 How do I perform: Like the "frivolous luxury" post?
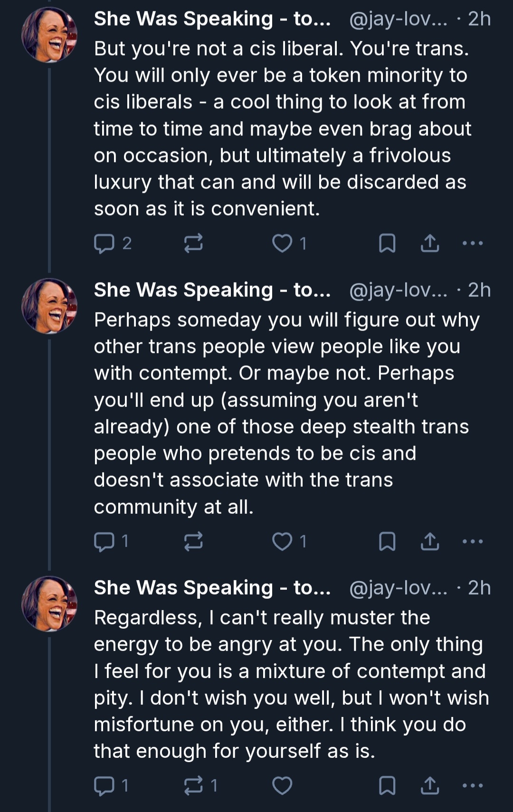pos(282,243)
